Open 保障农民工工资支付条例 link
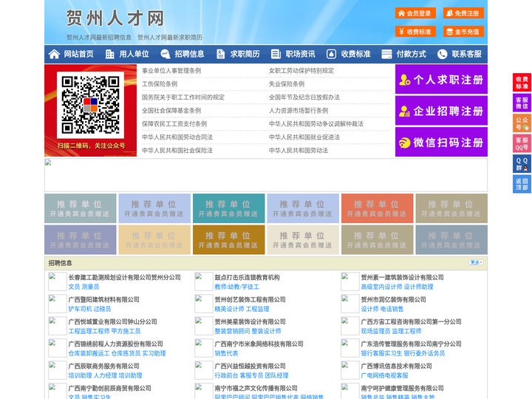This screenshot has width=532, height=399. coord(174,124)
